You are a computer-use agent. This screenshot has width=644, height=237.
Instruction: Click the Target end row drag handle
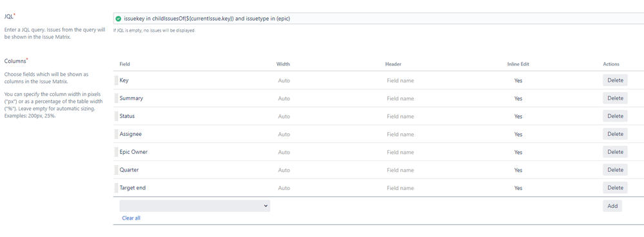116,188
